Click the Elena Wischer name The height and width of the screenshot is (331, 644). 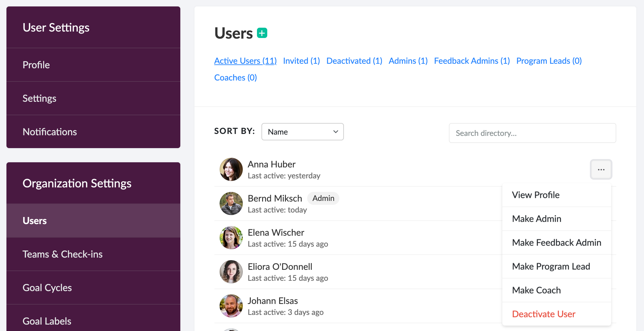(x=276, y=232)
